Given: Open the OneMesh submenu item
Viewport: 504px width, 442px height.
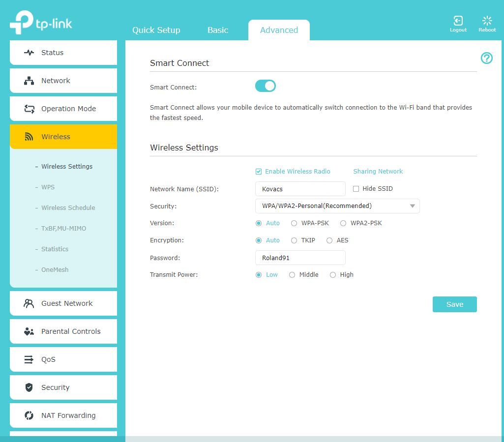Looking at the screenshot, I should [55, 270].
